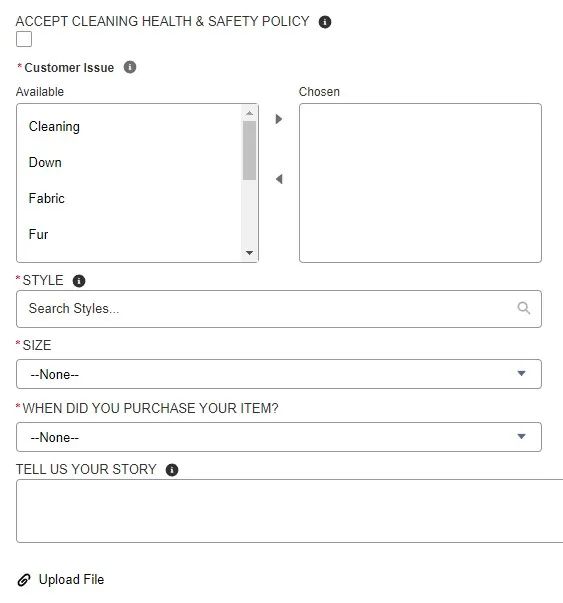Click the info icon next to Customer Issue
Image resolution: width=563 pixels, height=603 pixels.
click(130, 67)
